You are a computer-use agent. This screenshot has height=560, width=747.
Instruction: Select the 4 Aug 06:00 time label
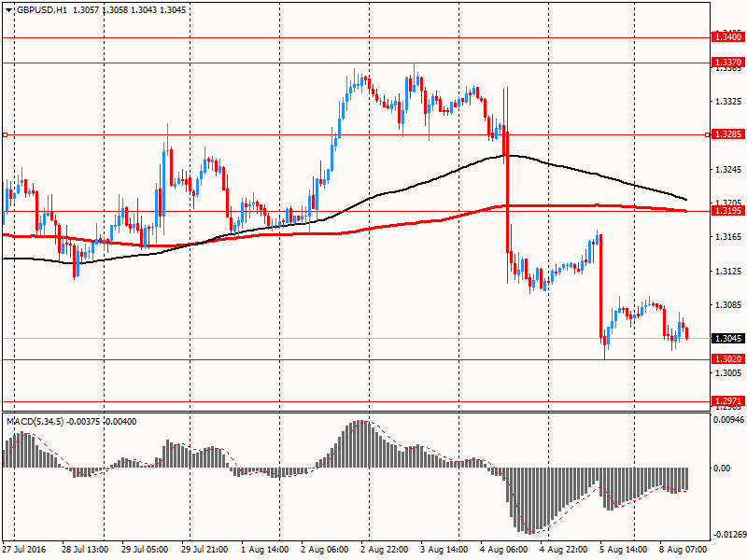pyautogui.click(x=503, y=550)
